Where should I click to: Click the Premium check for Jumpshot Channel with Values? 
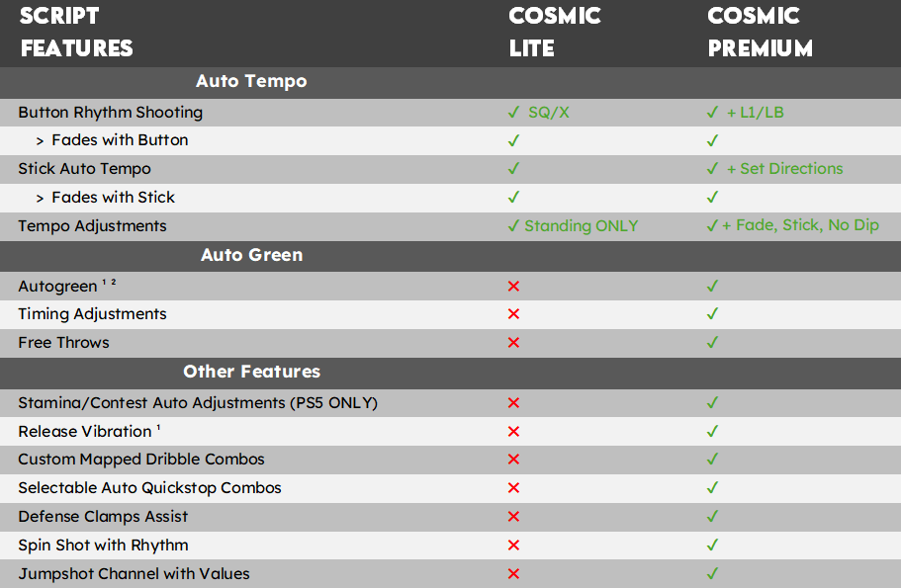pos(713,574)
